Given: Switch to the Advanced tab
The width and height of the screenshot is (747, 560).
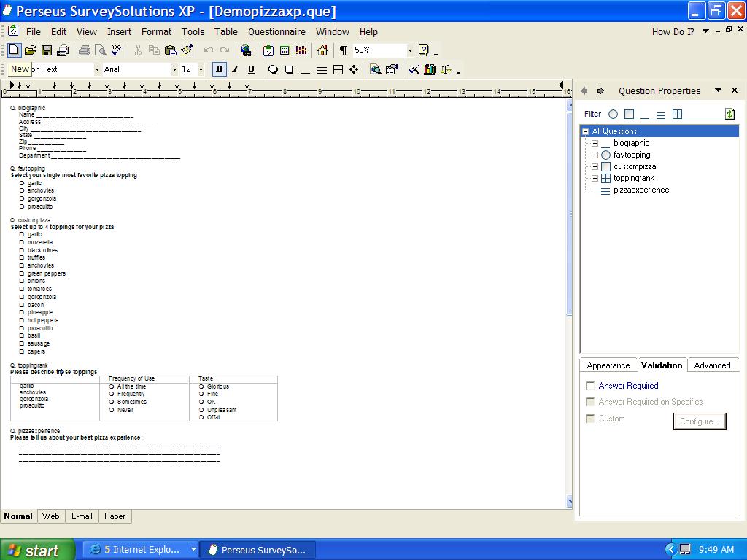Looking at the screenshot, I should pos(712,365).
